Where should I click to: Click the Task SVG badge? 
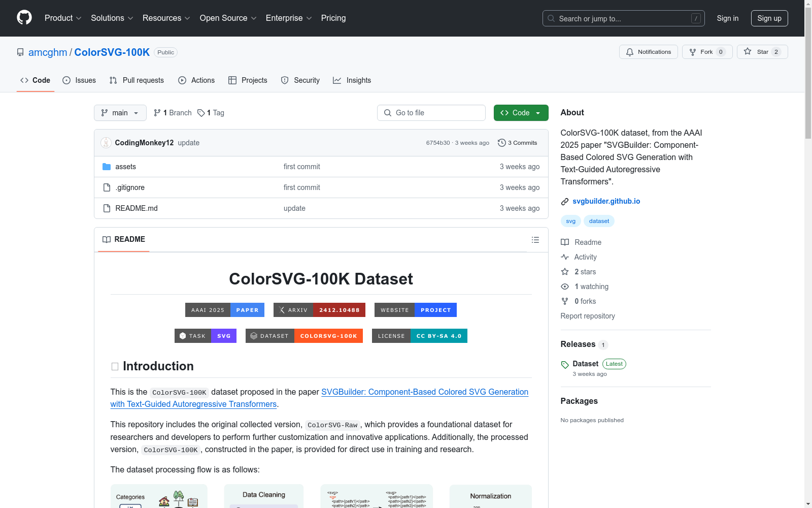coord(206,336)
